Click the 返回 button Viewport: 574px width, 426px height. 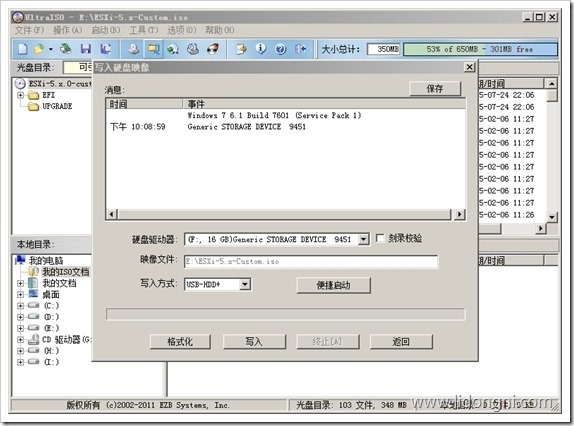pos(401,341)
